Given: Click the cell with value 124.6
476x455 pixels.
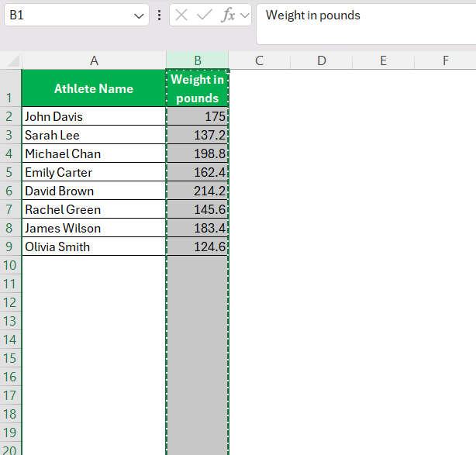Looking at the screenshot, I should (x=198, y=246).
